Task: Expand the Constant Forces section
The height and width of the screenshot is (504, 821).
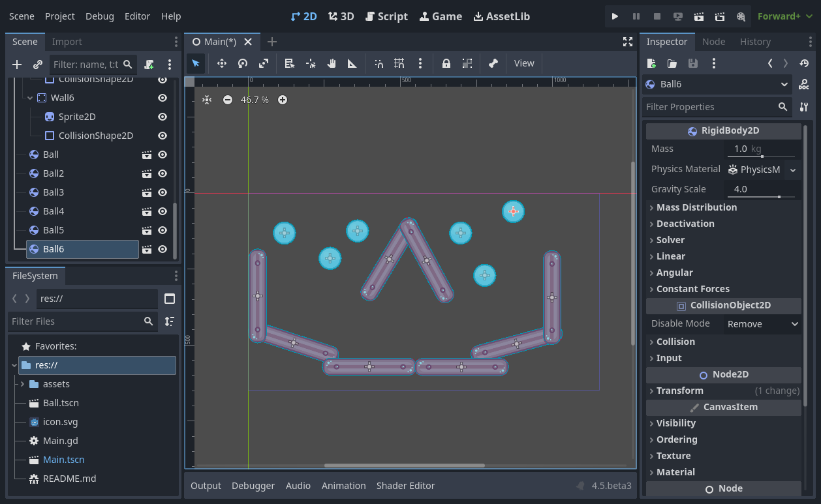Action: pyautogui.click(x=694, y=289)
